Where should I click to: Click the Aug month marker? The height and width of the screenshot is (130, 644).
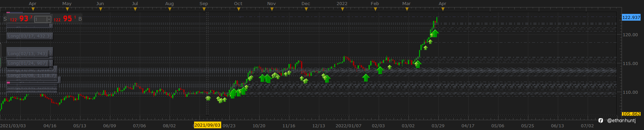point(169,4)
